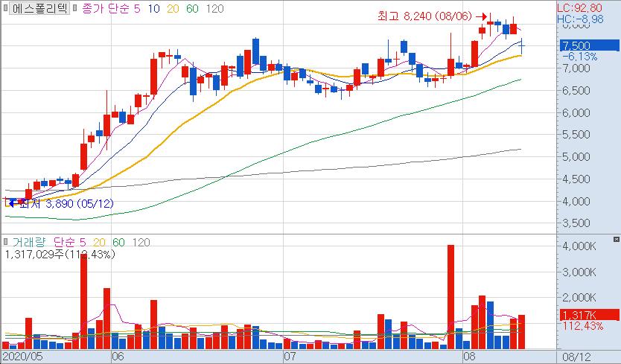Screen dimensions: 621x364
Task: Select the 10-day price moving average label
Action: pyautogui.click(x=153, y=8)
